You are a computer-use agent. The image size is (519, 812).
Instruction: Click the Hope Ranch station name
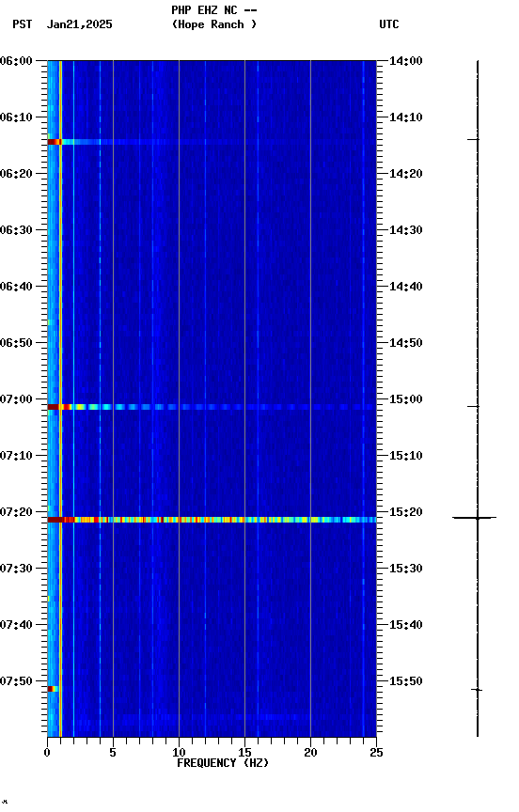[x=214, y=23]
